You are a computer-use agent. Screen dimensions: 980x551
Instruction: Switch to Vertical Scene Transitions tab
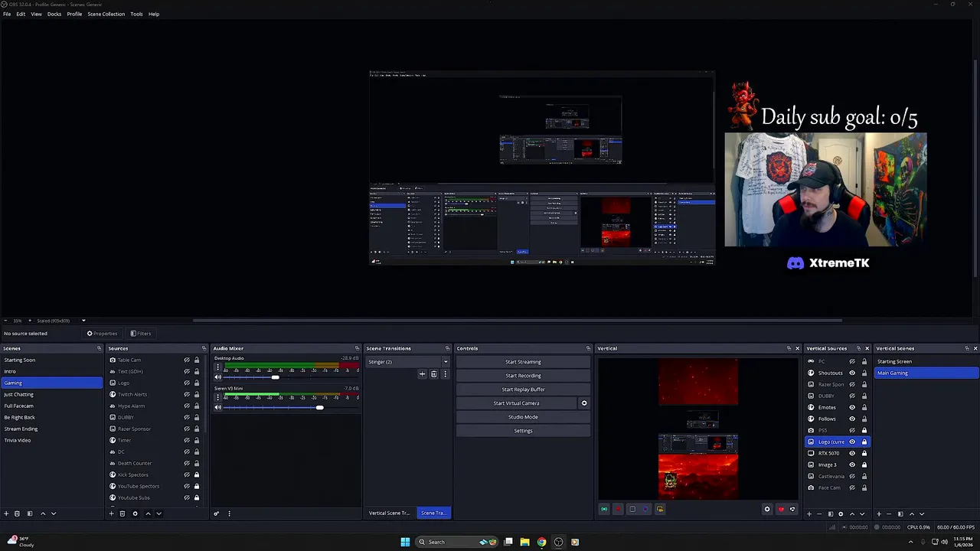pos(390,513)
